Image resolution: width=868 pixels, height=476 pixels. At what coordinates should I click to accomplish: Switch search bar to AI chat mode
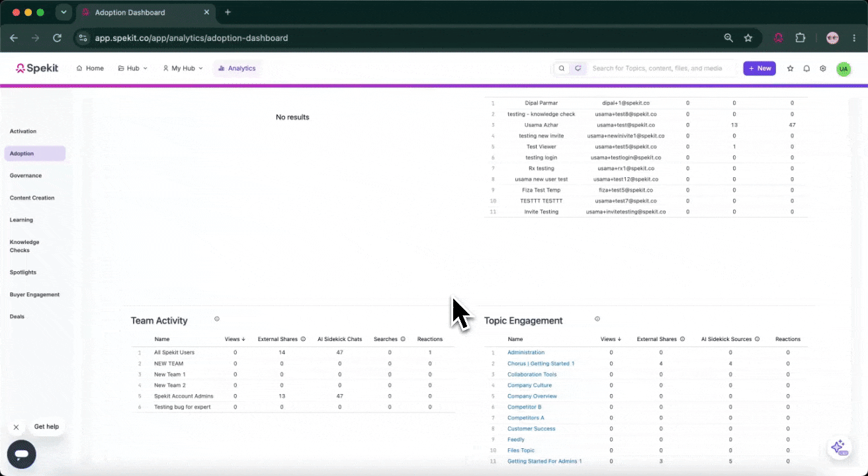[578, 68]
